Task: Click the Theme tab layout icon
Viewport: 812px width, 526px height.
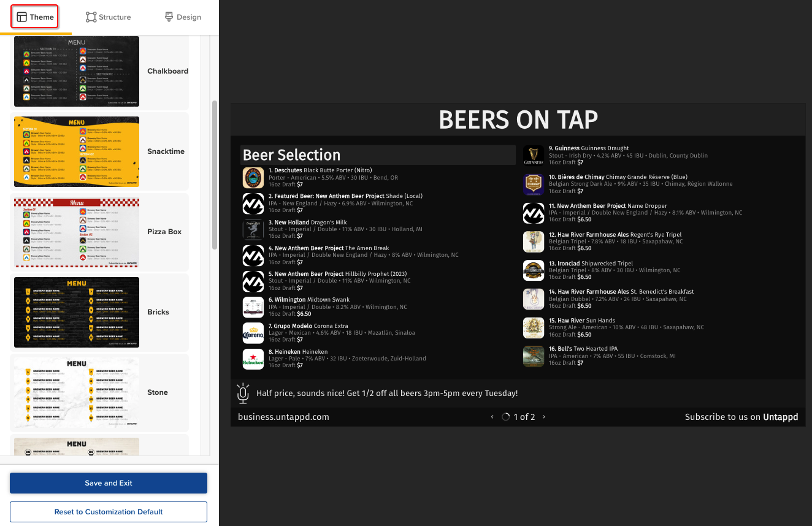Action: coord(22,17)
